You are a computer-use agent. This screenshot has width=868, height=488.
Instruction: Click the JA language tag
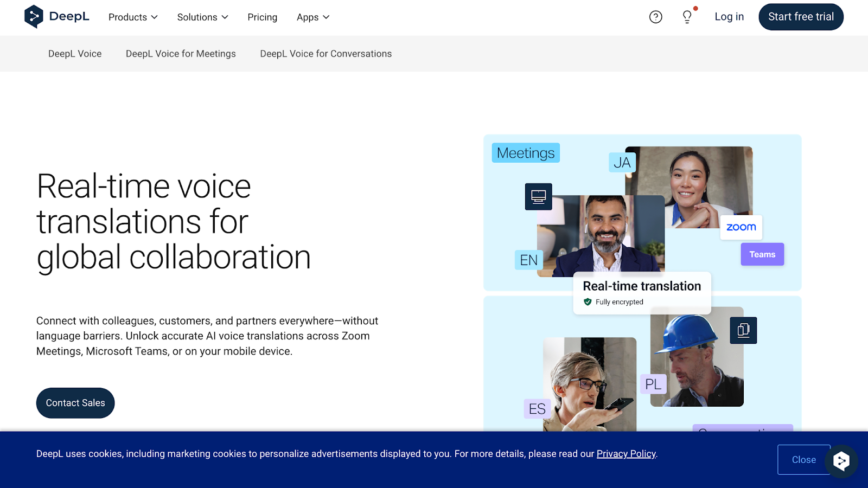pyautogui.click(x=622, y=163)
